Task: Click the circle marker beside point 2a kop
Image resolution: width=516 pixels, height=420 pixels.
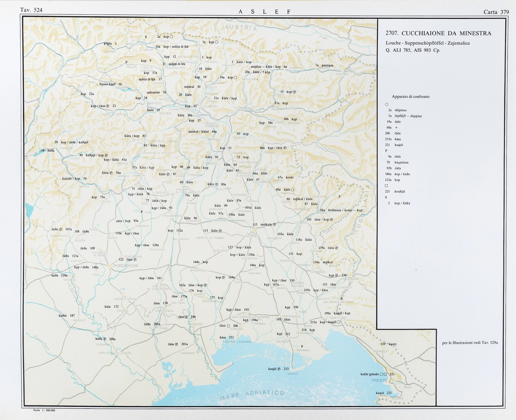Action: click(171, 37)
